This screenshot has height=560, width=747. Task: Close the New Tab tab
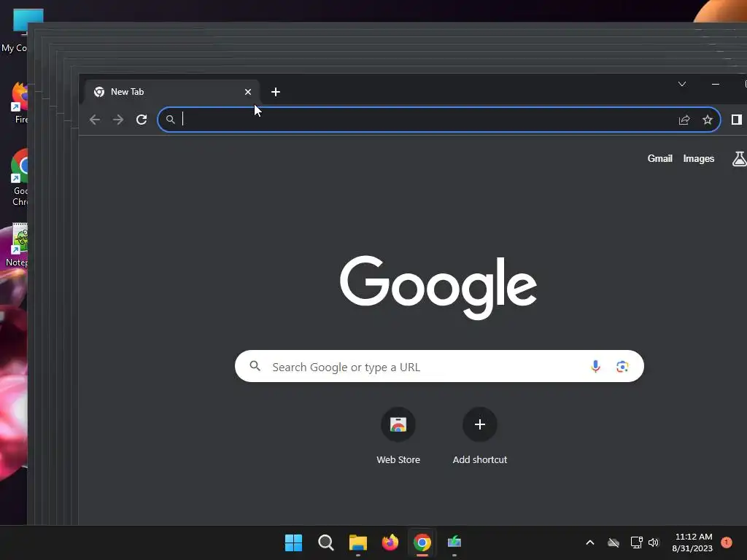click(x=248, y=92)
